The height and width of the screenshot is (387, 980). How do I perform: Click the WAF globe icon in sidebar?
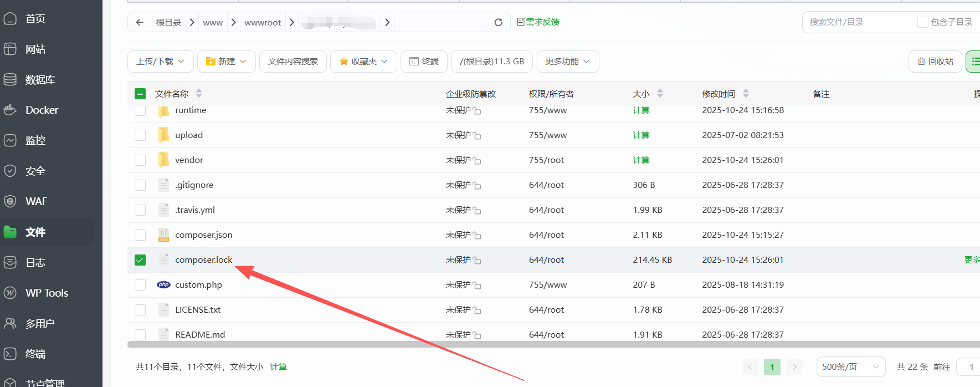pos(10,201)
